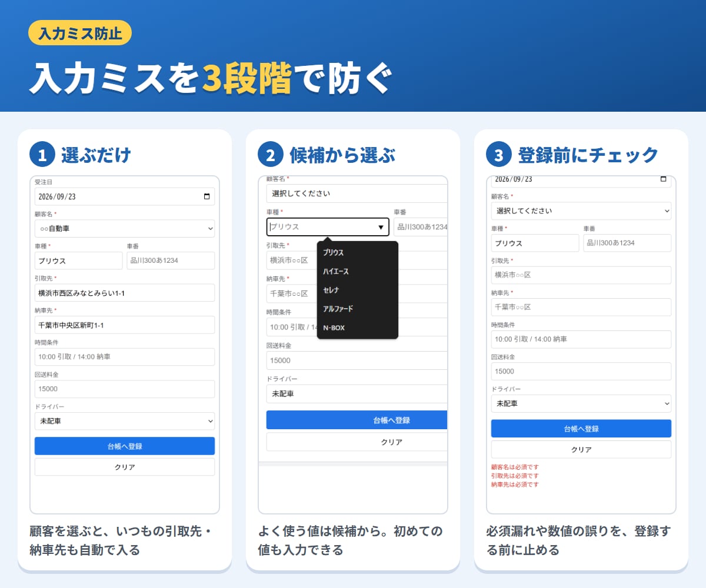
Task: Click 納車先 field with 千葉市中央区新町1-1
Action: click(125, 325)
